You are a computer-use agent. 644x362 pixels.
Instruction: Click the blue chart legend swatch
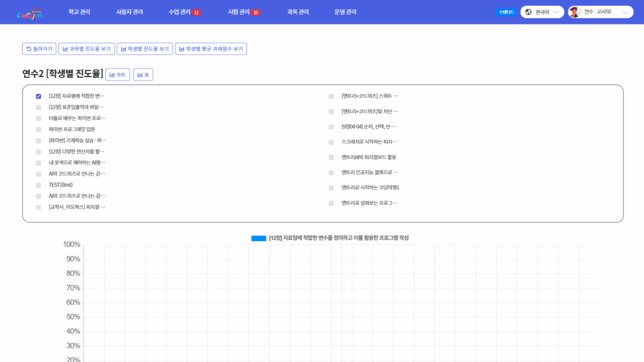tap(258, 238)
